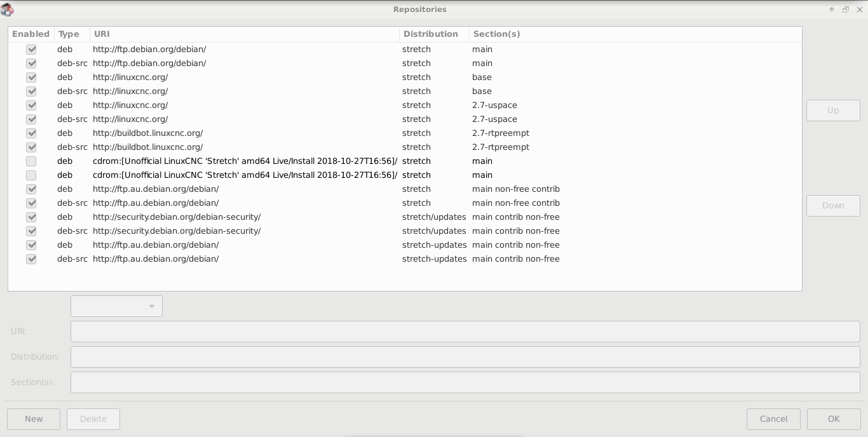Click deb-src type in ftp.au.debian.org stretch row

click(72, 203)
